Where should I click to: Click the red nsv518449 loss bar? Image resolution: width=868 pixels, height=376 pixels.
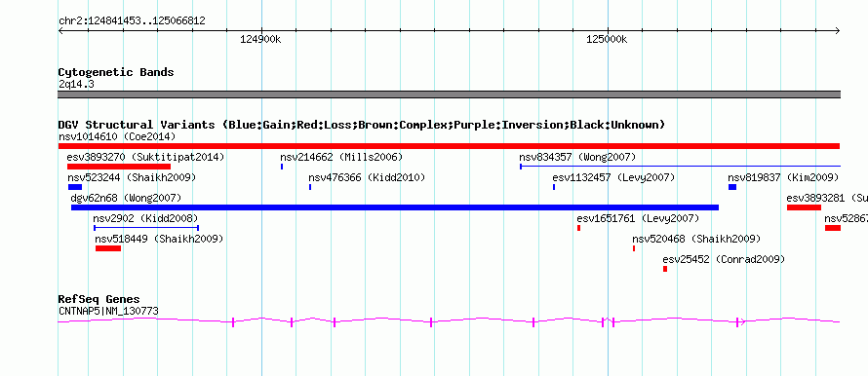coord(108,248)
